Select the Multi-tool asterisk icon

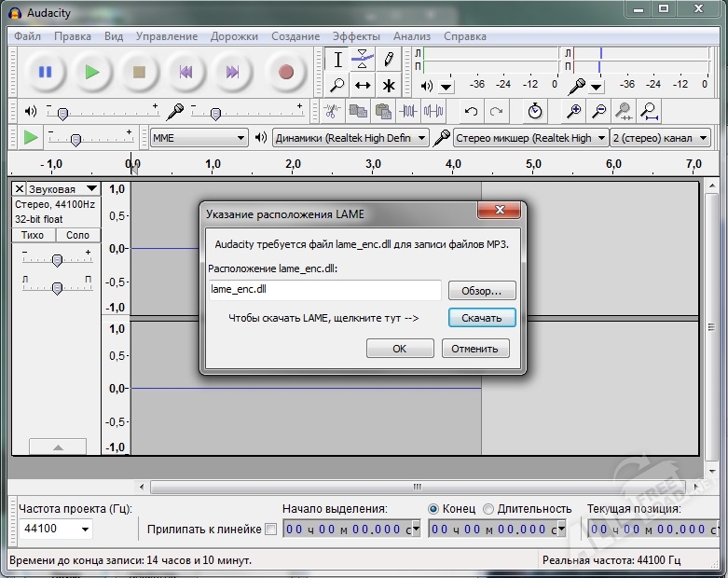click(389, 86)
